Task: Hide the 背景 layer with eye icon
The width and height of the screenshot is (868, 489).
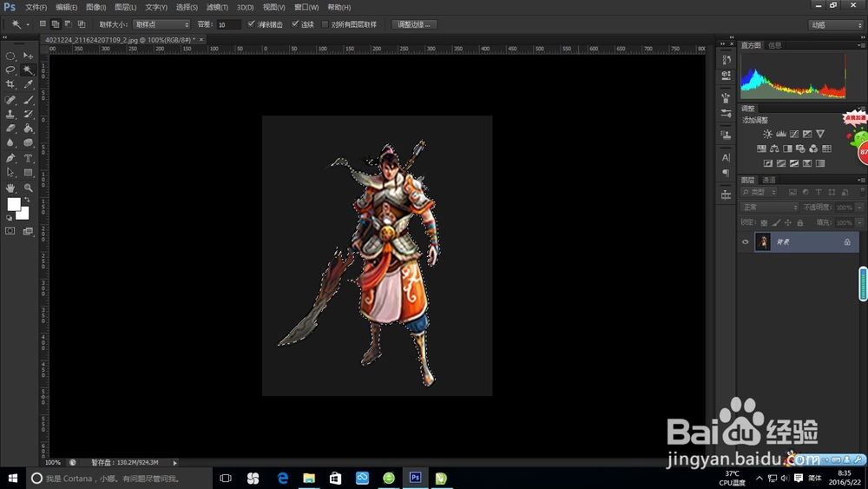Action: tap(745, 242)
